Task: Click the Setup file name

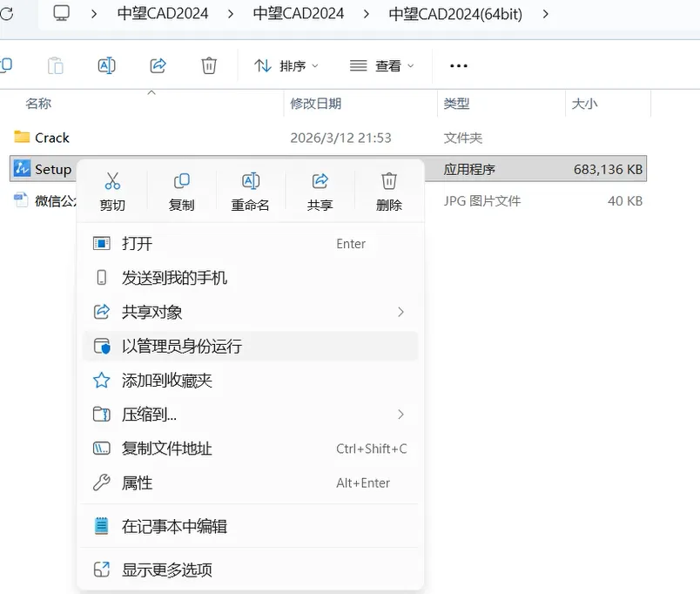Action: point(53,169)
